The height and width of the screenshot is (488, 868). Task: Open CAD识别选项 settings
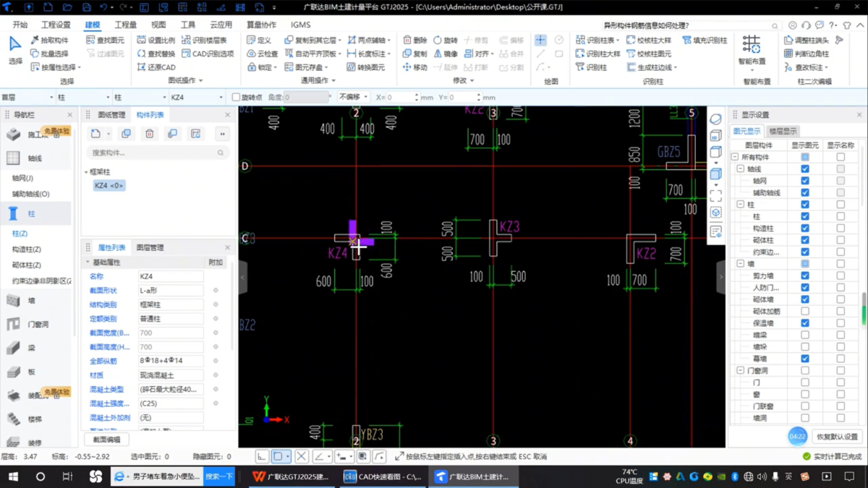point(208,53)
